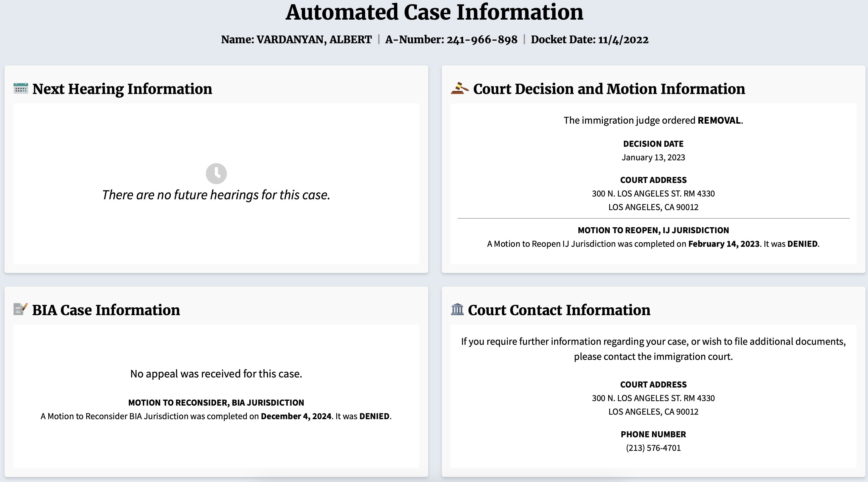
Task: Click the date January 13, 2023
Action: click(x=653, y=157)
